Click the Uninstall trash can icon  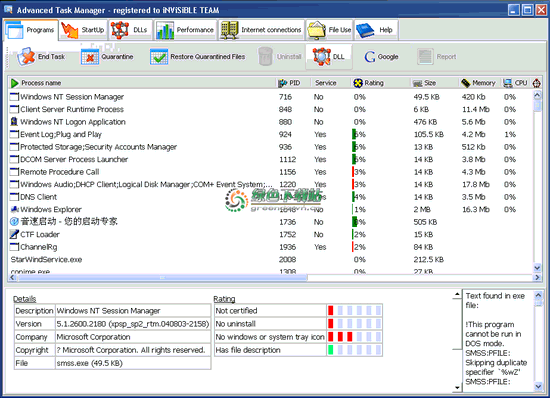point(265,56)
